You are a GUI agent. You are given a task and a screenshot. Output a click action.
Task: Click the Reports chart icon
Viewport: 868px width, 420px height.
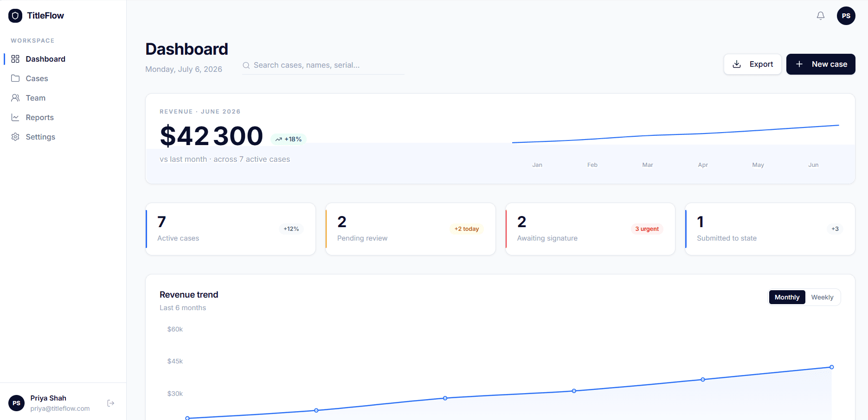click(x=15, y=117)
